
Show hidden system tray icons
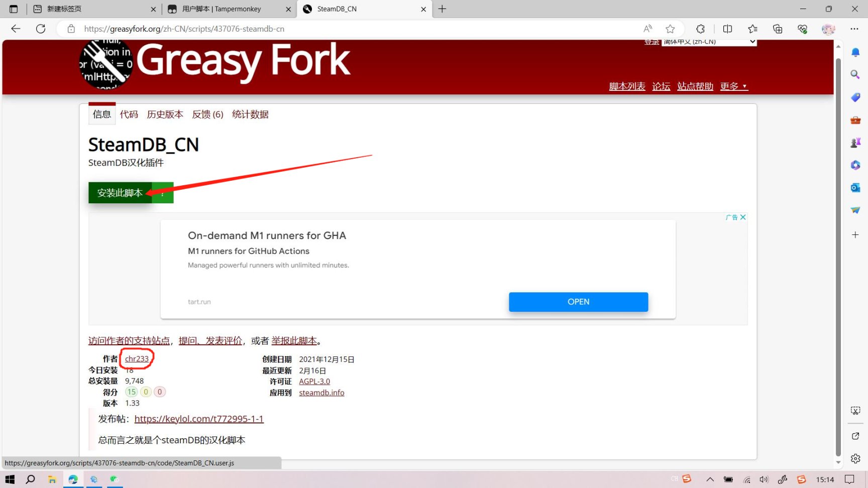pyautogui.click(x=710, y=479)
